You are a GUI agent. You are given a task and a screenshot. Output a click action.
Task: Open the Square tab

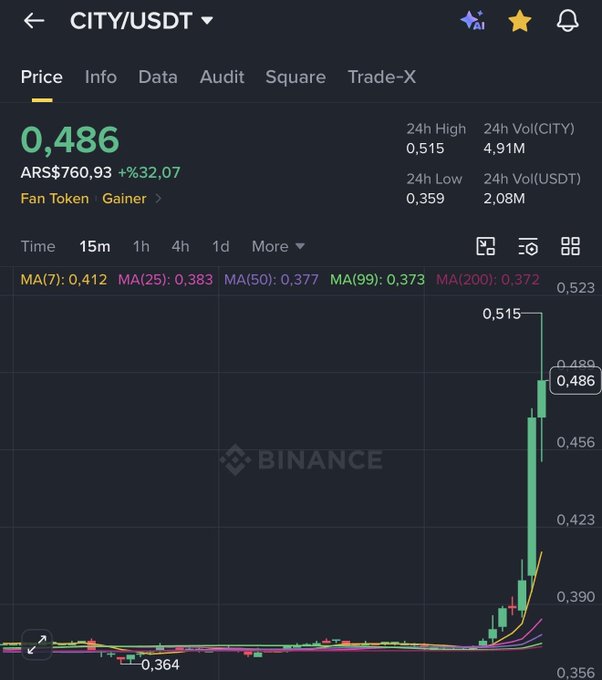[296, 77]
